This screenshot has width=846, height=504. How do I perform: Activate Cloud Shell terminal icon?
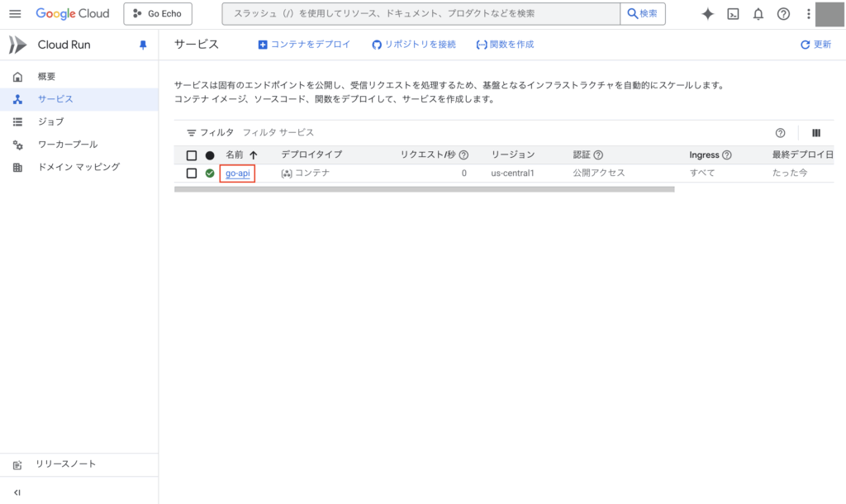(733, 14)
